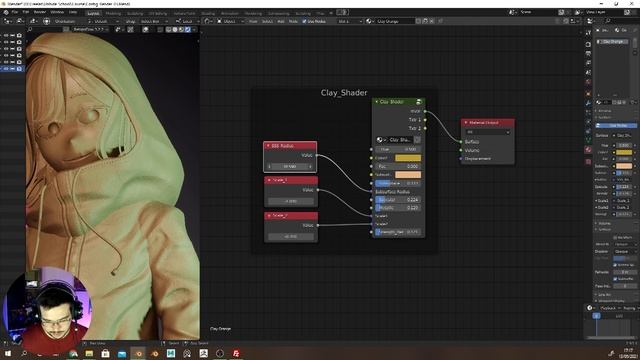Click the Subsurf peach swatch on Clay Shader node
This screenshot has height=360, width=640.
[x=408, y=175]
